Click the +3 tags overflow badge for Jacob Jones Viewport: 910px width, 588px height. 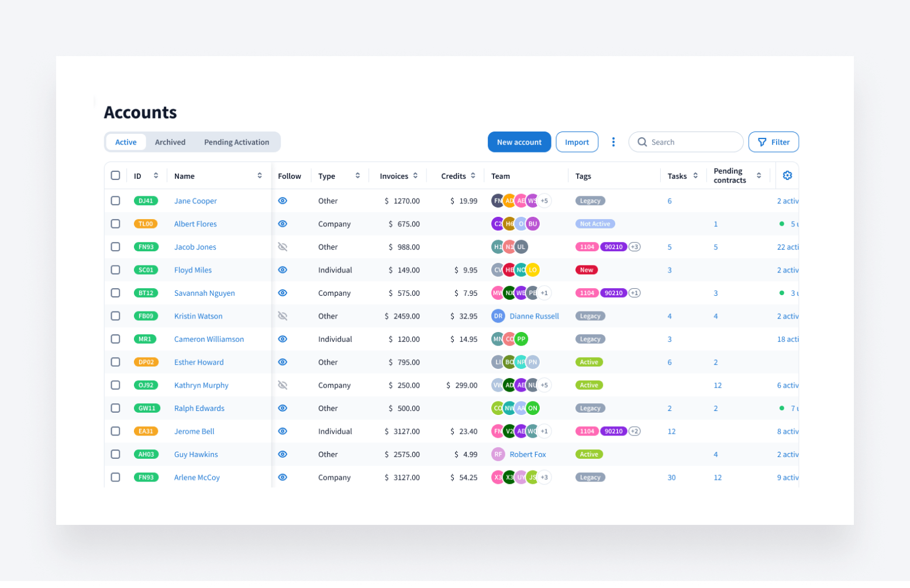tap(635, 247)
